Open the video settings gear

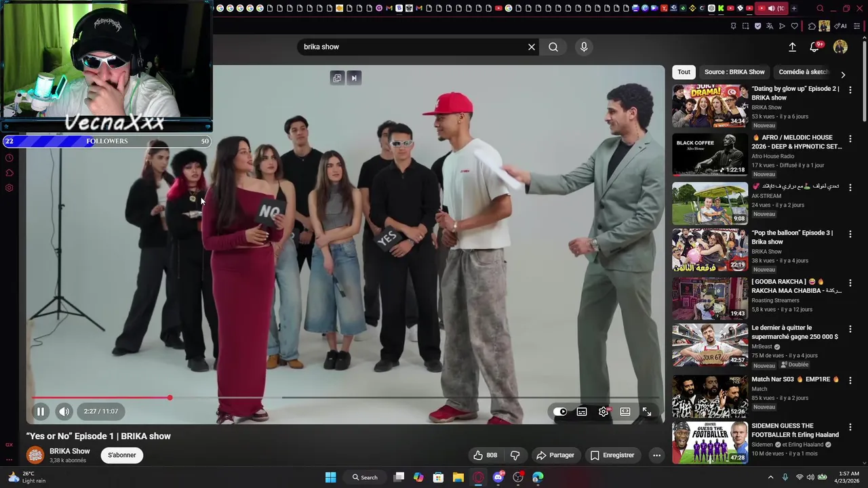(604, 411)
